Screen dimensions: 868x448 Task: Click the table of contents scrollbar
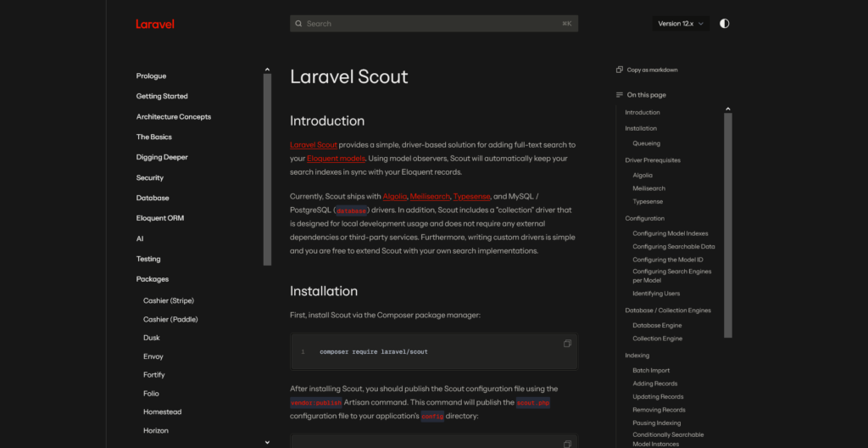coord(727,225)
